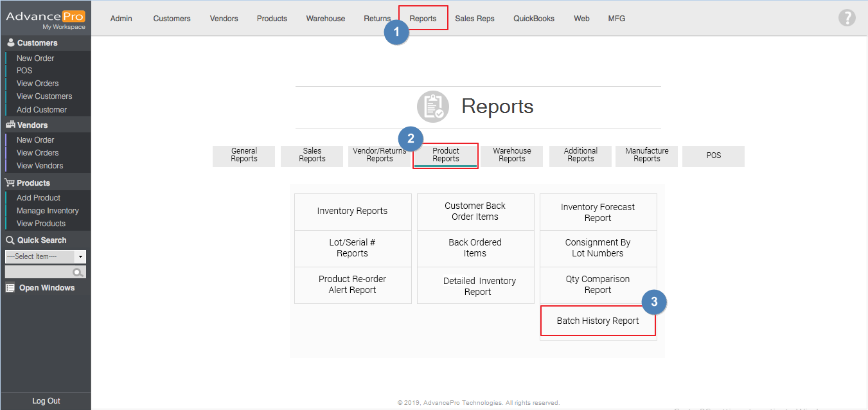
Task: Click the Vendors truck icon in sidebar
Action: click(10, 125)
